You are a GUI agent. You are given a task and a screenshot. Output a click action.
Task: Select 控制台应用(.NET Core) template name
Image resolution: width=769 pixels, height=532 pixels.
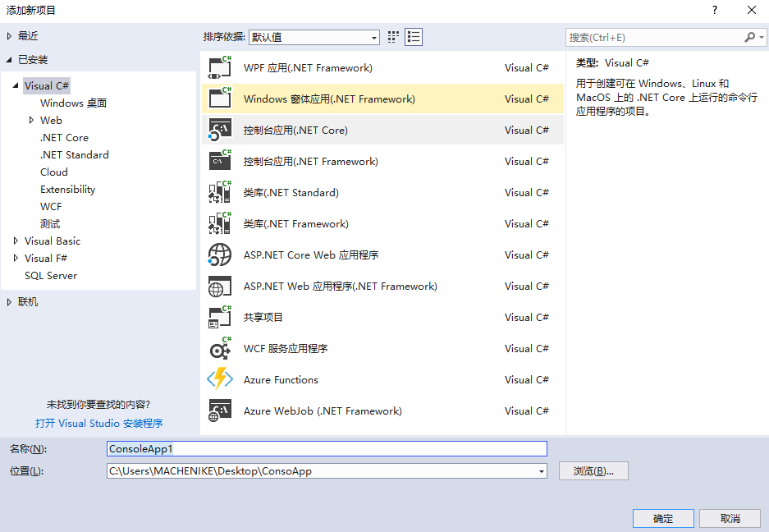point(295,130)
